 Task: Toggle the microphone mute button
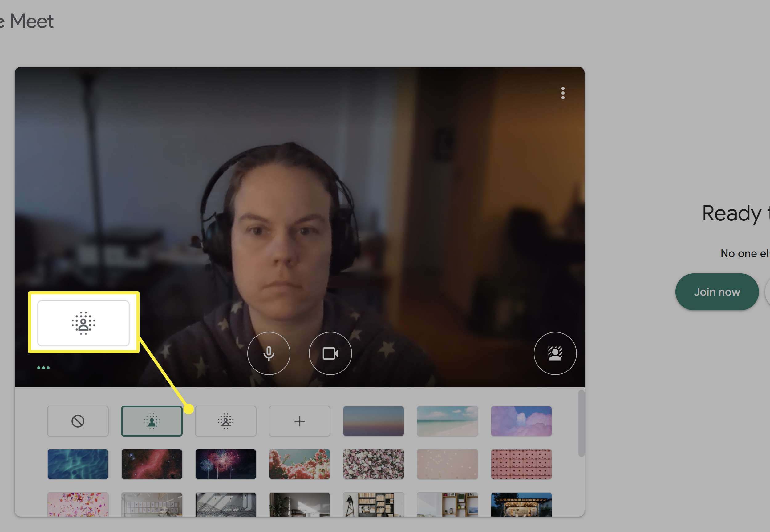point(268,353)
